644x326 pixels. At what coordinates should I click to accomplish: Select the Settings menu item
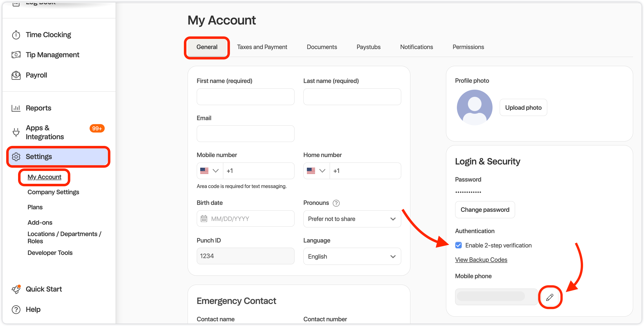pyautogui.click(x=58, y=157)
